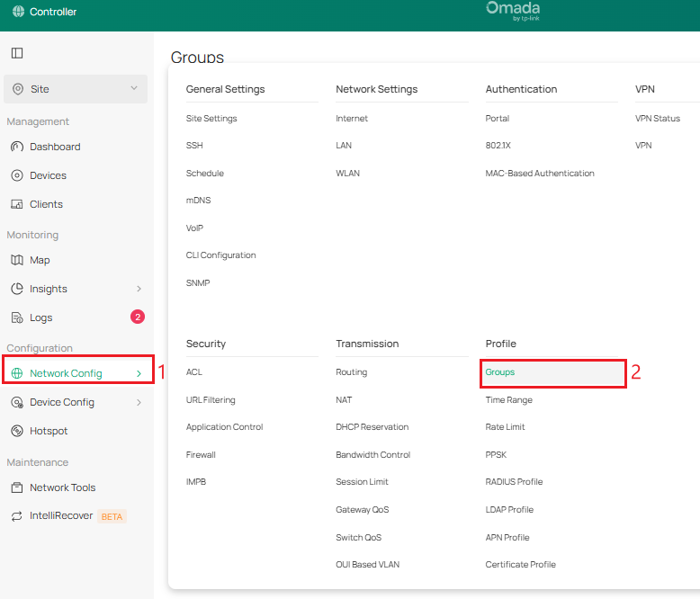Open URL Filtering settings
Screen dimensions: 700x599
point(211,400)
